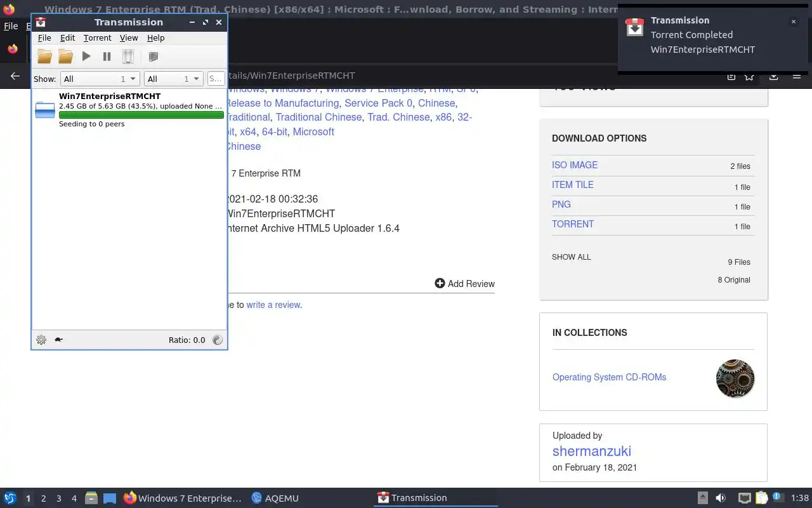
Task: Click the 'Microsoft' tag link
Action: point(313,132)
